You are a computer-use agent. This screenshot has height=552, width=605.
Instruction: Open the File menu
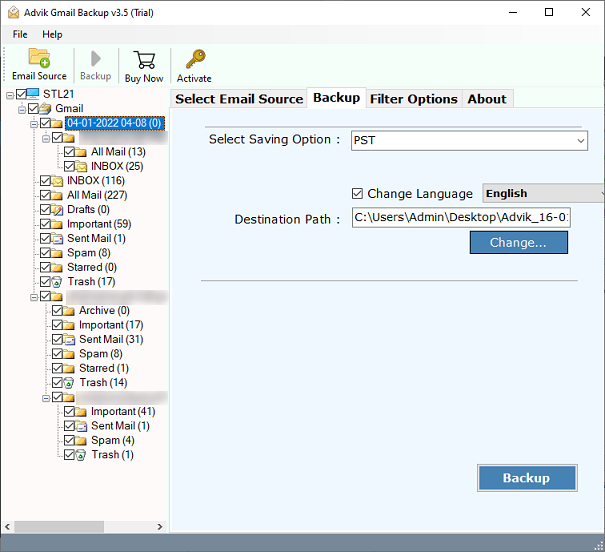pos(20,34)
